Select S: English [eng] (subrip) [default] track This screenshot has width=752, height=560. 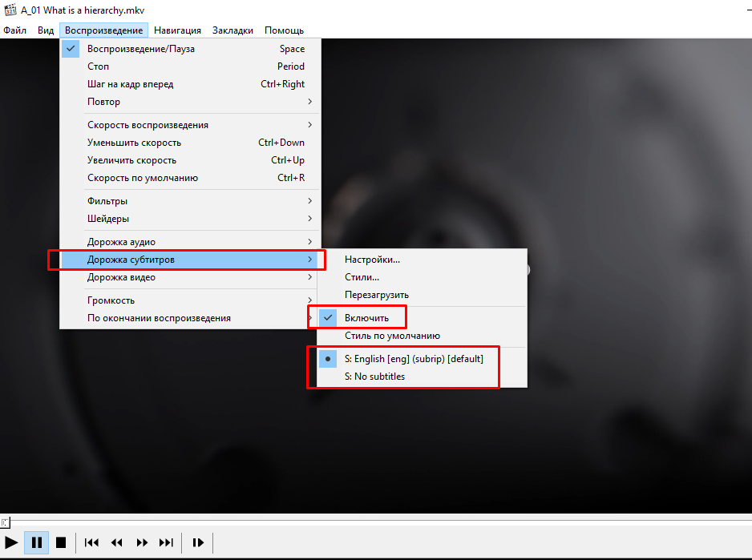click(x=422, y=359)
